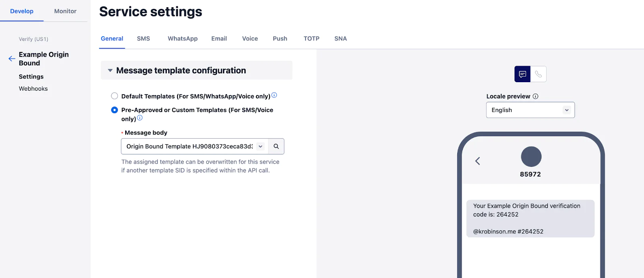Click the info icon next to Locale preview

click(x=535, y=96)
